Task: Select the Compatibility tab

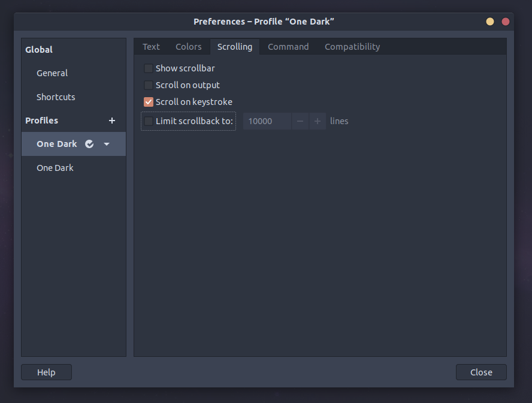Action: click(x=352, y=47)
